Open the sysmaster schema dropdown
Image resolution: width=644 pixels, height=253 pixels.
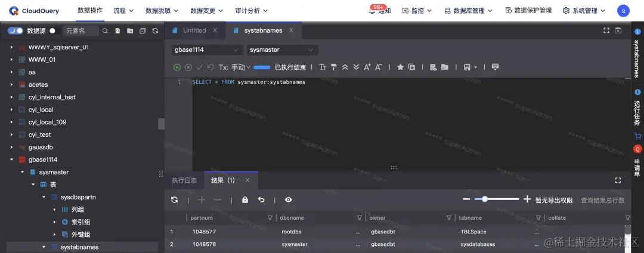coord(282,50)
